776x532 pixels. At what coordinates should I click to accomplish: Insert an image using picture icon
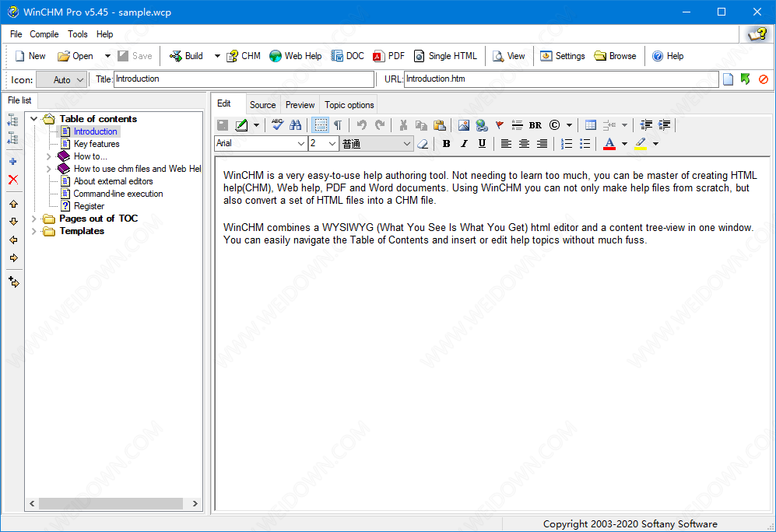[463, 125]
